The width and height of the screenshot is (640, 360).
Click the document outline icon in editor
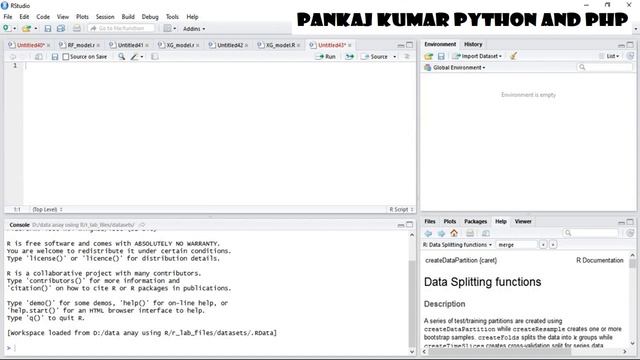[x=407, y=57]
